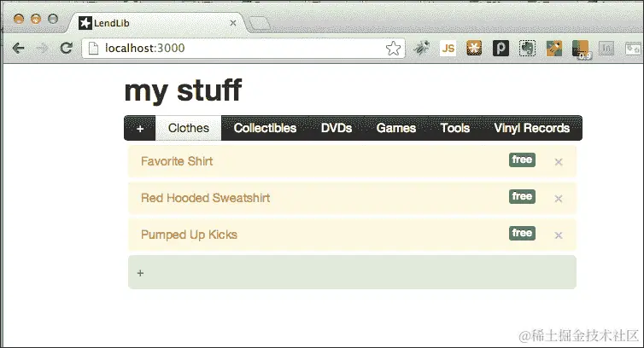
Task: Click the localhost:3000 address bar
Action: pos(243,49)
